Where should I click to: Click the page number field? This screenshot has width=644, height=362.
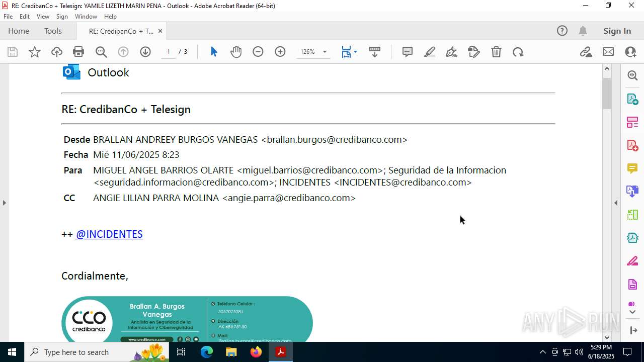tap(169, 52)
